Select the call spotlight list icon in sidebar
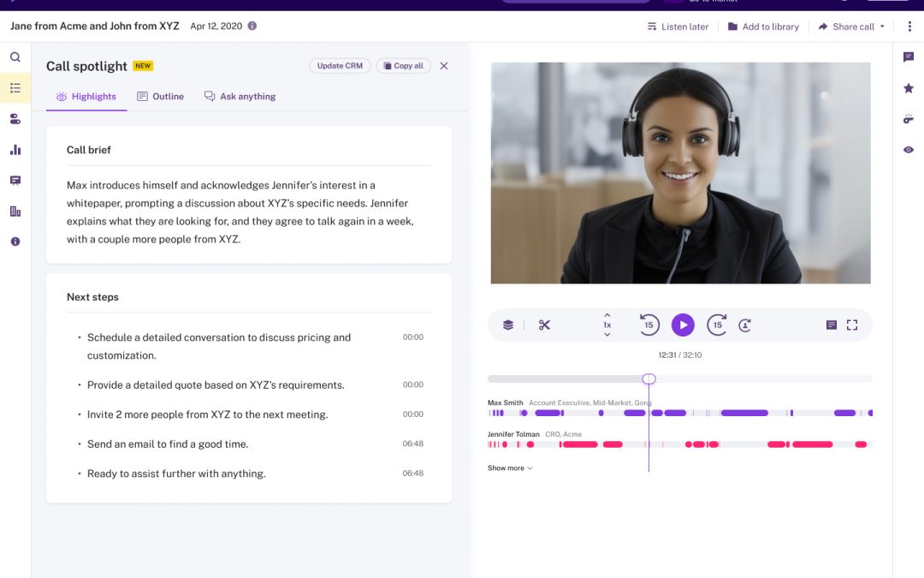The image size is (924, 578). 15,88
